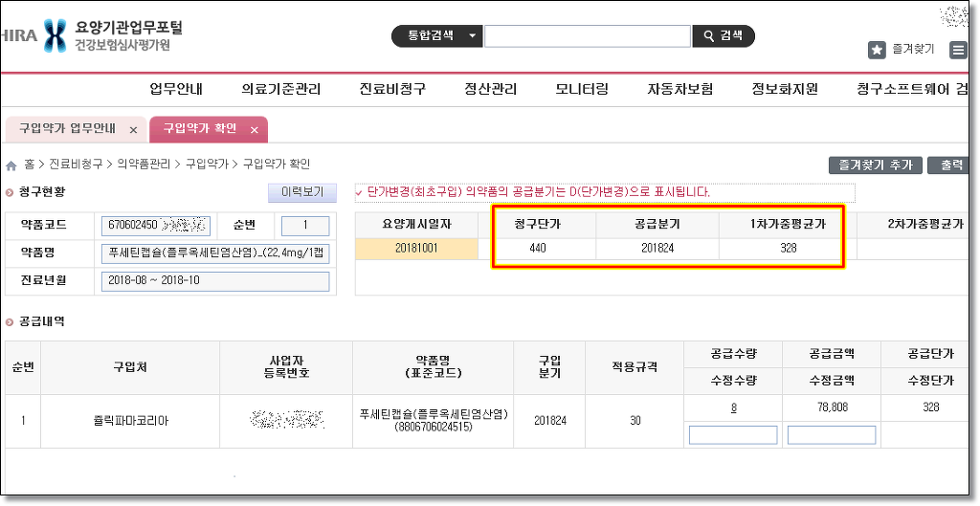Close the 구입약가 업무안내 tab
The width and height of the screenshot is (980, 506).
pos(133,129)
